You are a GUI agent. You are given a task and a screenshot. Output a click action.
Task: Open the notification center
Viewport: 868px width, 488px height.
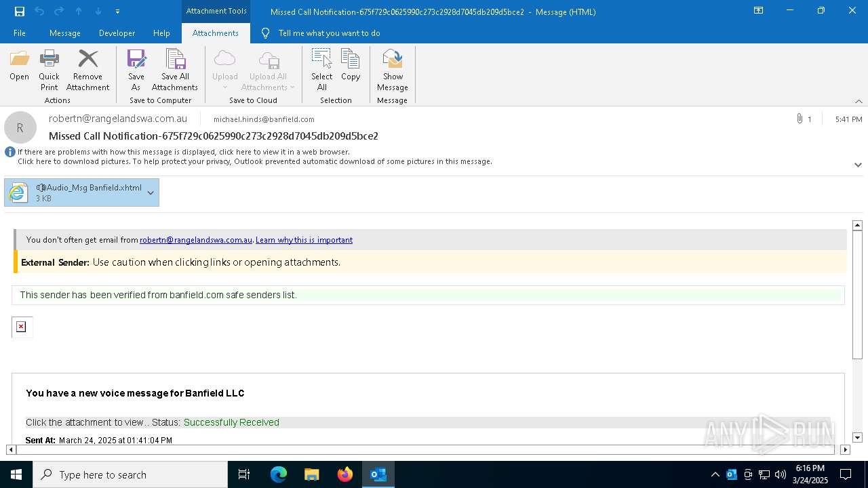click(846, 474)
